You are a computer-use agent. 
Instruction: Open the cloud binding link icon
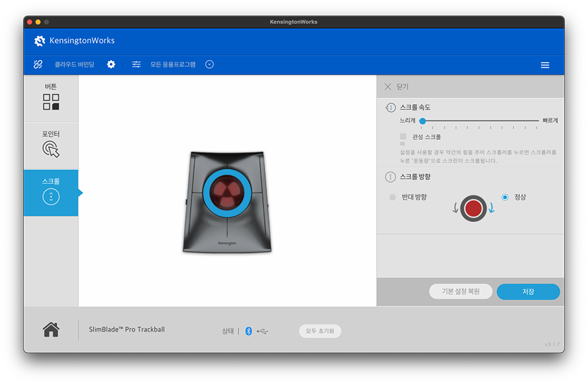[38, 65]
